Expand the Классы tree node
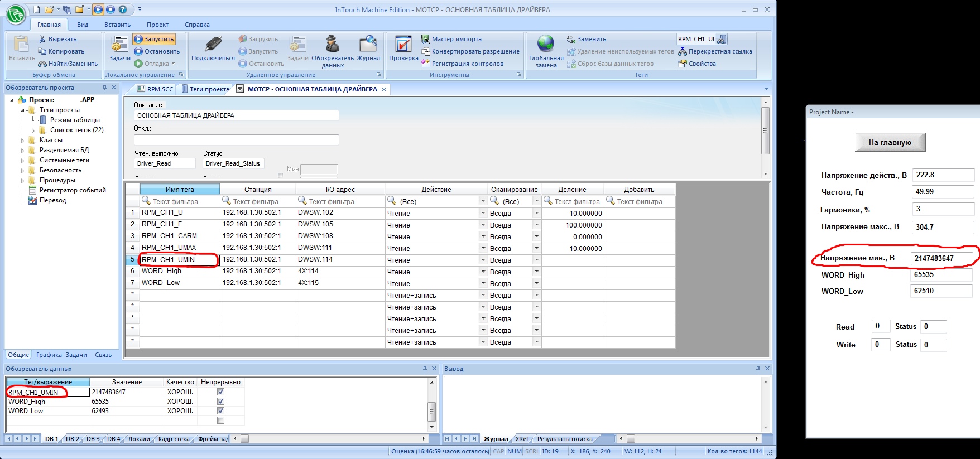This screenshot has width=980, height=459. click(x=23, y=141)
